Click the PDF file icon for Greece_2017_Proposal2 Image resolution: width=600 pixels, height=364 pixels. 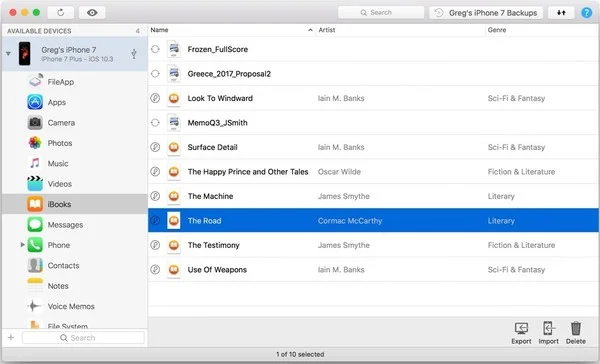click(174, 73)
